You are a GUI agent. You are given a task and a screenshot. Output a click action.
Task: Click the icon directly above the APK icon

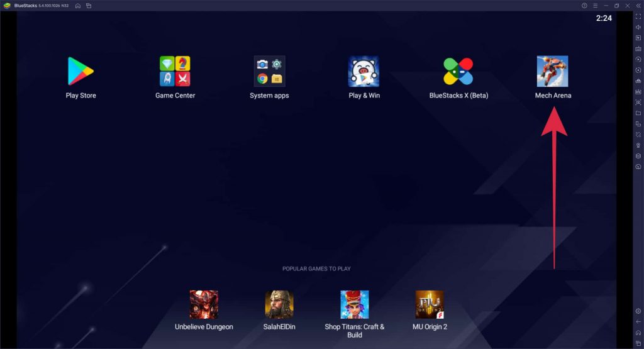click(x=638, y=81)
